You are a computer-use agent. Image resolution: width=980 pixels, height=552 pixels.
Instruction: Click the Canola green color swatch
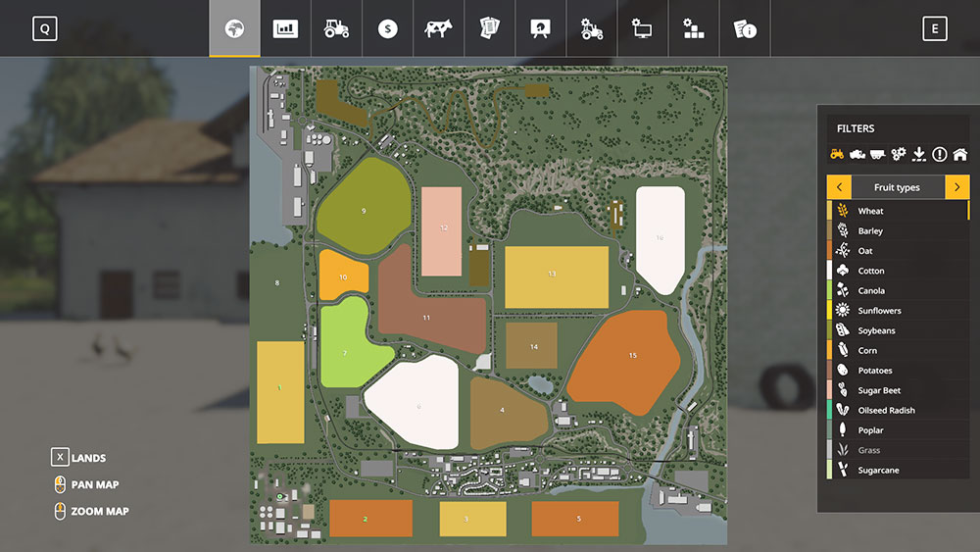click(829, 290)
